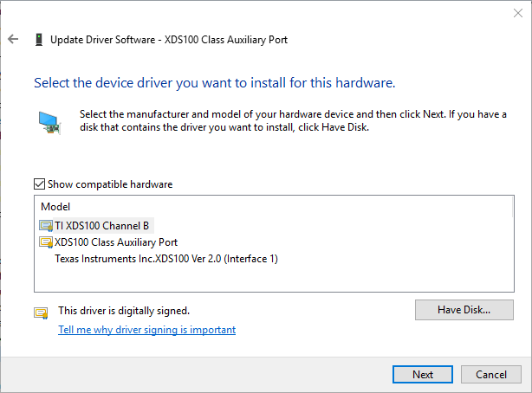Viewport: 532px width, 393px height.
Task: Click the Model column header
Action: tap(55, 207)
